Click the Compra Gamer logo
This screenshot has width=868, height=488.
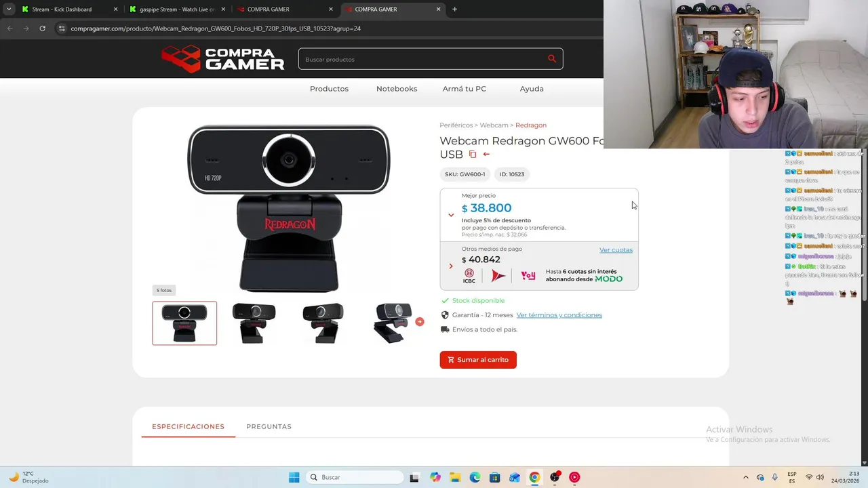point(223,59)
